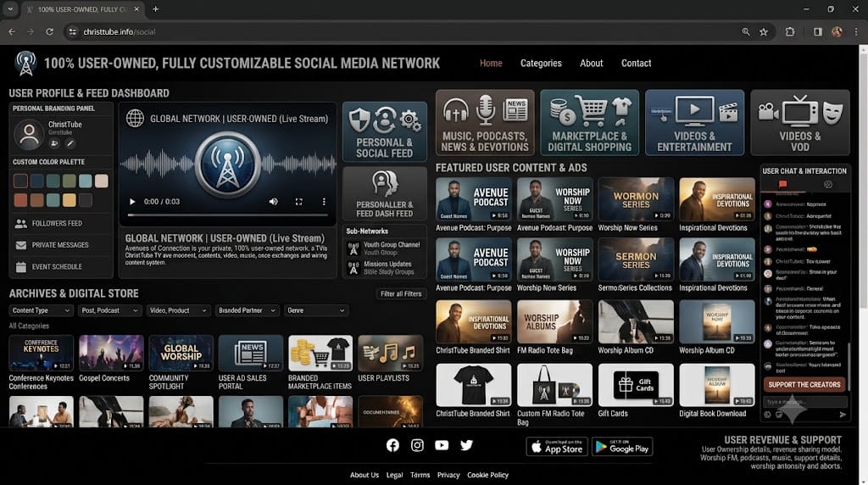Get it on Google Play button
Viewport: 868px width, 485px height.
pos(622,447)
